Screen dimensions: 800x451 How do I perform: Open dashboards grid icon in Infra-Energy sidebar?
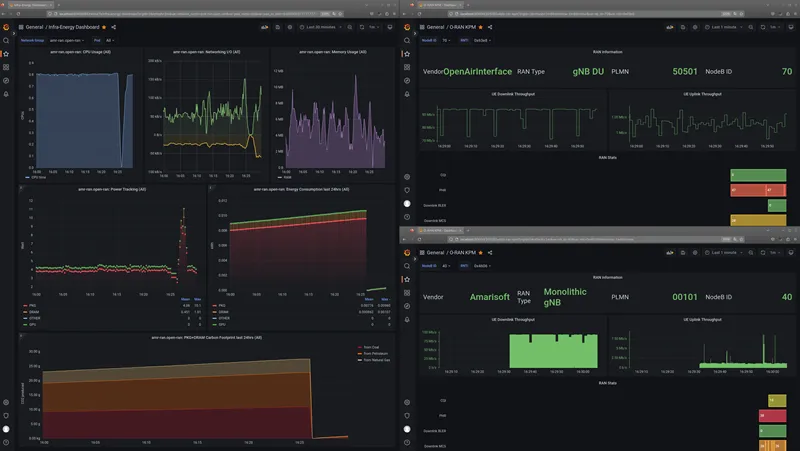[6, 67]
